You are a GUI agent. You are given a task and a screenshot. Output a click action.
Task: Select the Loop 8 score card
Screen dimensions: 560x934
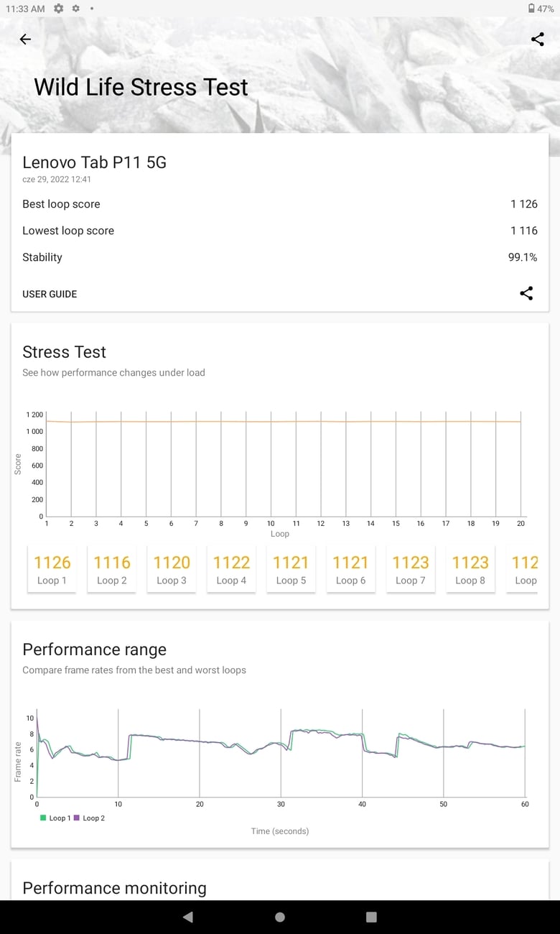click(470, 569)
